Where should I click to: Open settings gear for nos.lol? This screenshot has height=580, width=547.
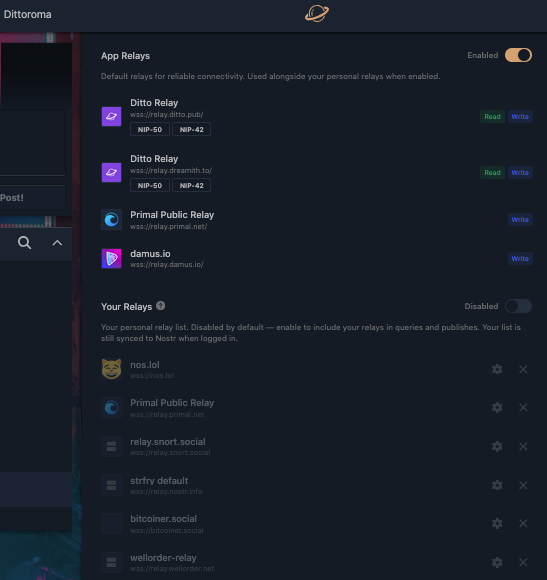(x=497, y=369)
